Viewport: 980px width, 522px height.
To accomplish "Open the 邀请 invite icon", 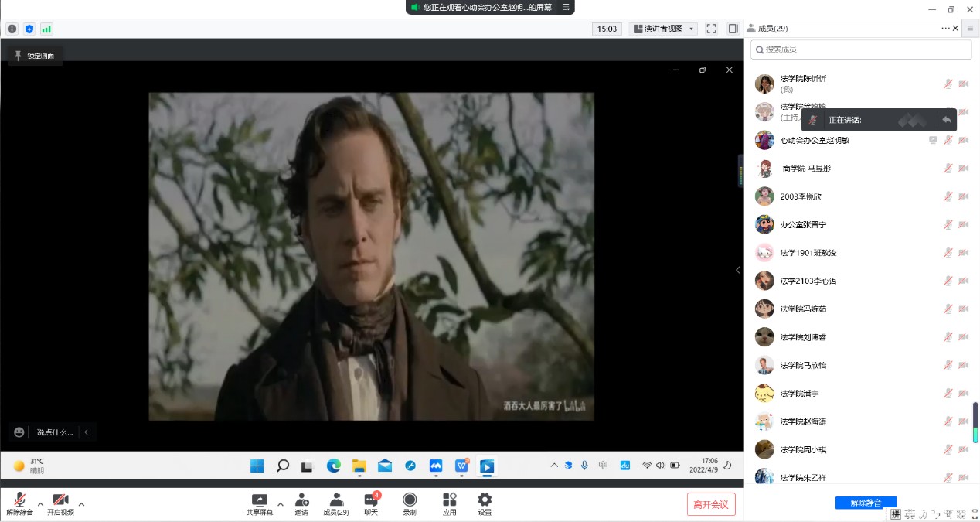I will point(301,500).
